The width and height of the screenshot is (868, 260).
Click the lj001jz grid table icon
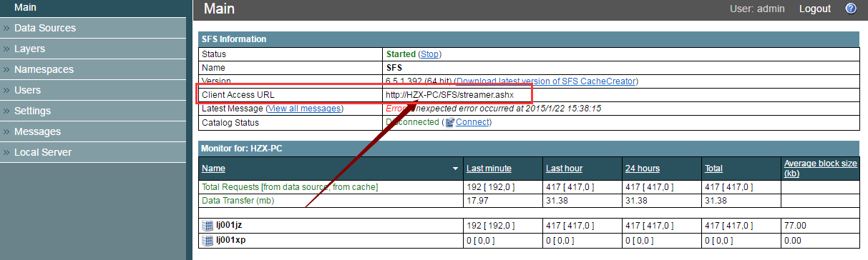[x=208, y=226]
